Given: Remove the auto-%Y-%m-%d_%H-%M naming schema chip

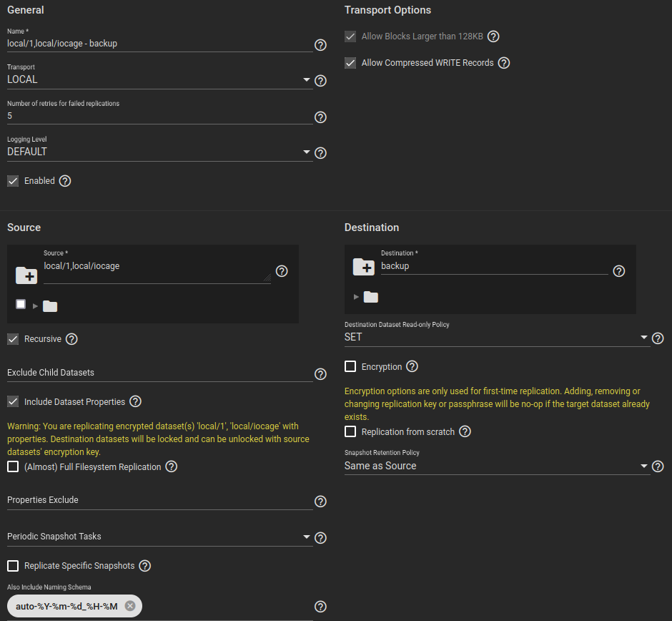Looking at the screenshot, I should [x=130, y=605].
